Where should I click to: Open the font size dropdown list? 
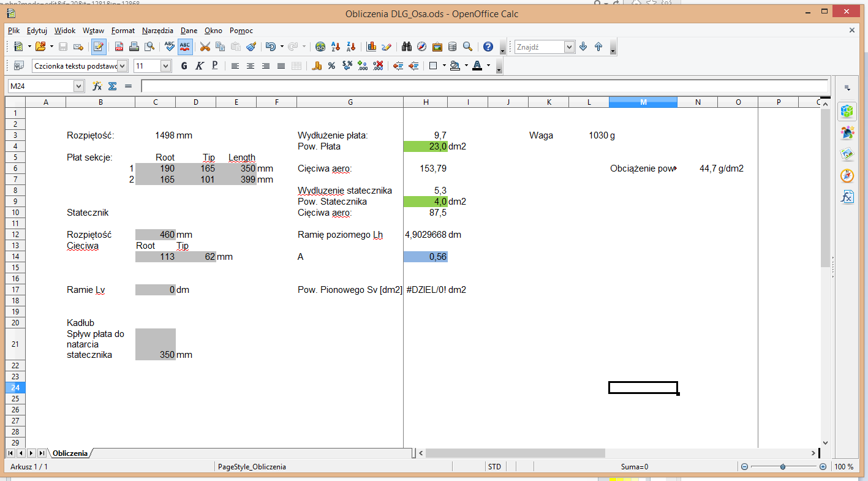click(x=165, y=66)
